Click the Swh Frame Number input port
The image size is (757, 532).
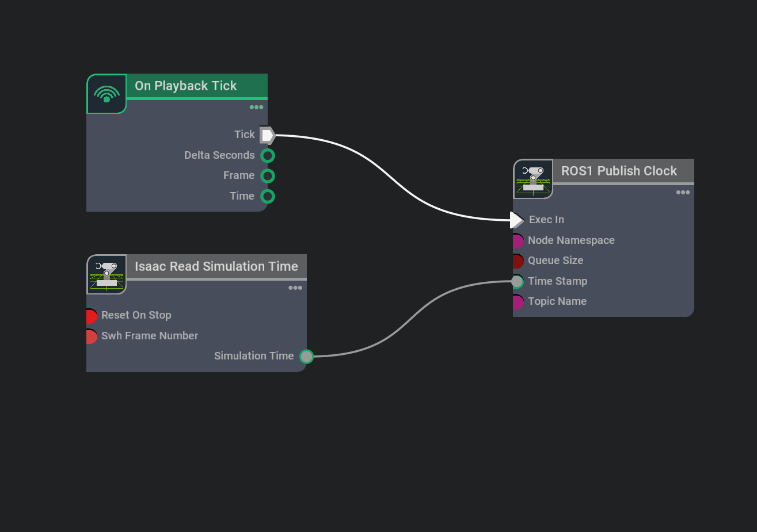point(91,336)
